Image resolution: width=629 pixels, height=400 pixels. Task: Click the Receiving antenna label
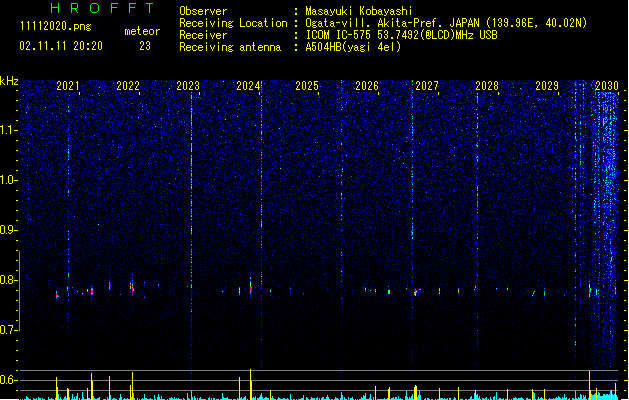[x=230, y=47]
